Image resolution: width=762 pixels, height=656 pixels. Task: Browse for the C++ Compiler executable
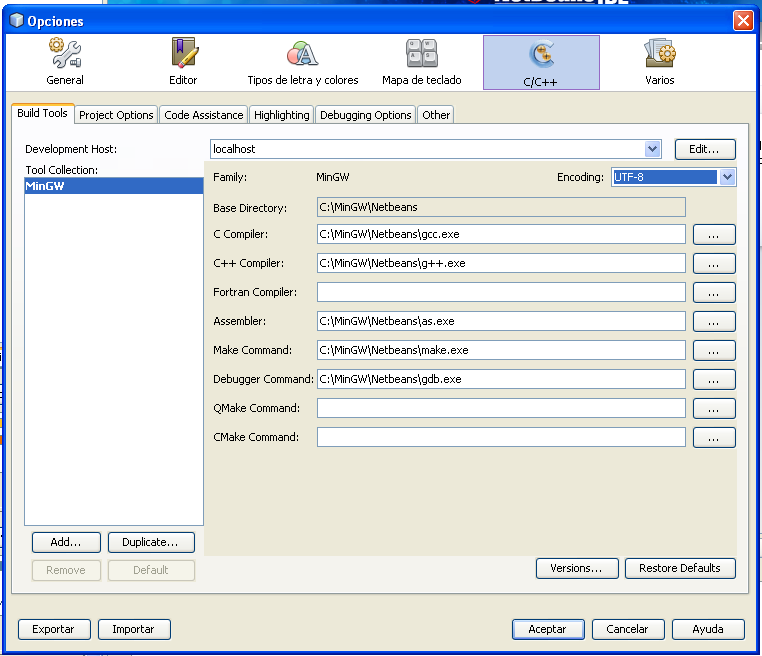tap(714, 263)
